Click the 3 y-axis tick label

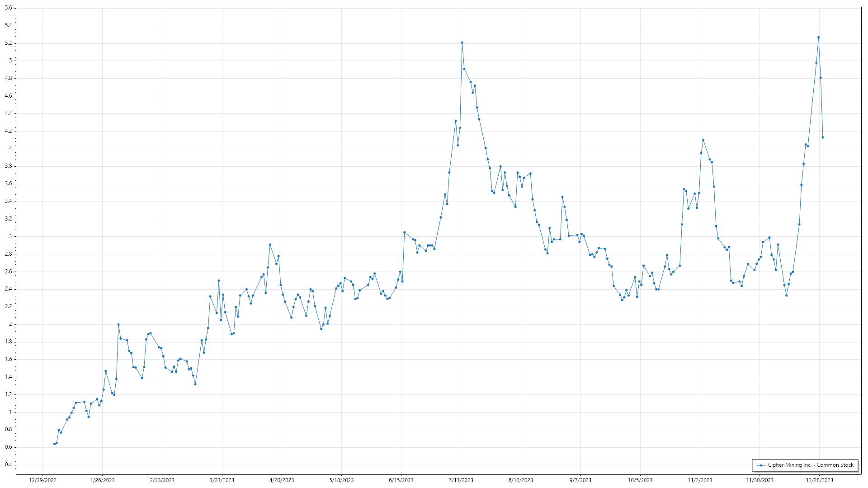point(10,236)
